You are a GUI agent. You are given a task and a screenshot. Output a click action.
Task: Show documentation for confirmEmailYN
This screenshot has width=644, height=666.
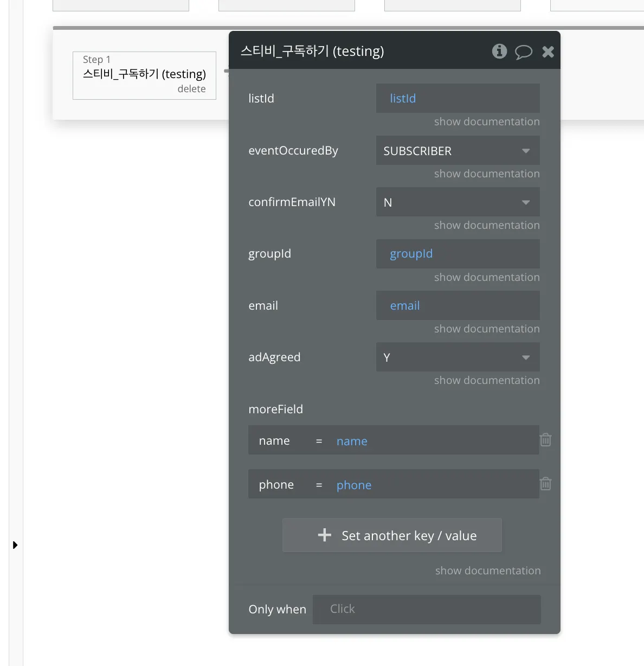coord(487,225)
